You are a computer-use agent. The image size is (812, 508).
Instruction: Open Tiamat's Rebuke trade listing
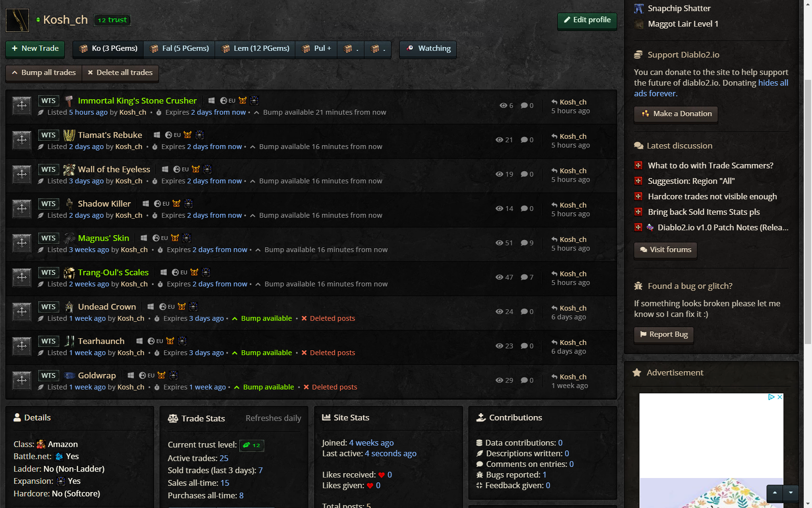click(x=110, y=135)
